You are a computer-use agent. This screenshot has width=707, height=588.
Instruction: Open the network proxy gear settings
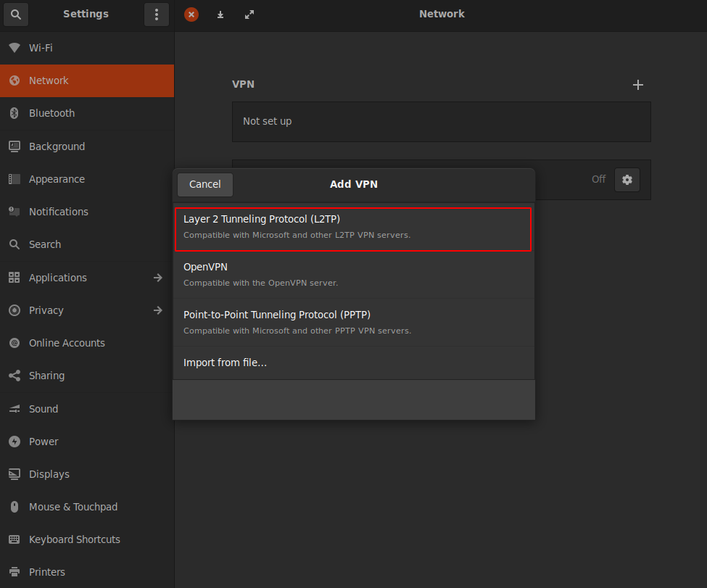point(627,179)
